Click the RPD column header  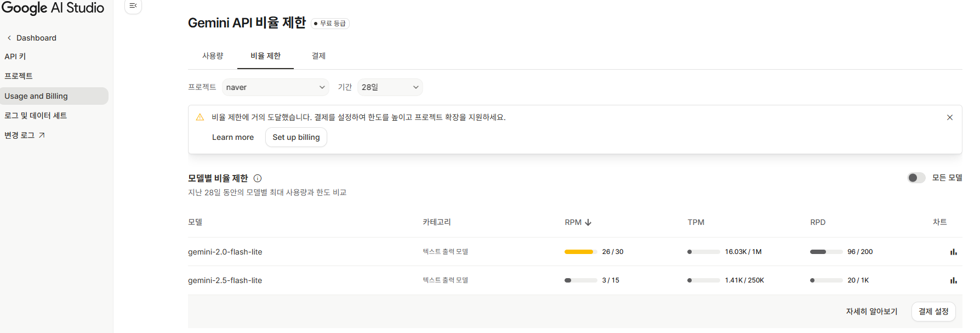tap(818, 222)
